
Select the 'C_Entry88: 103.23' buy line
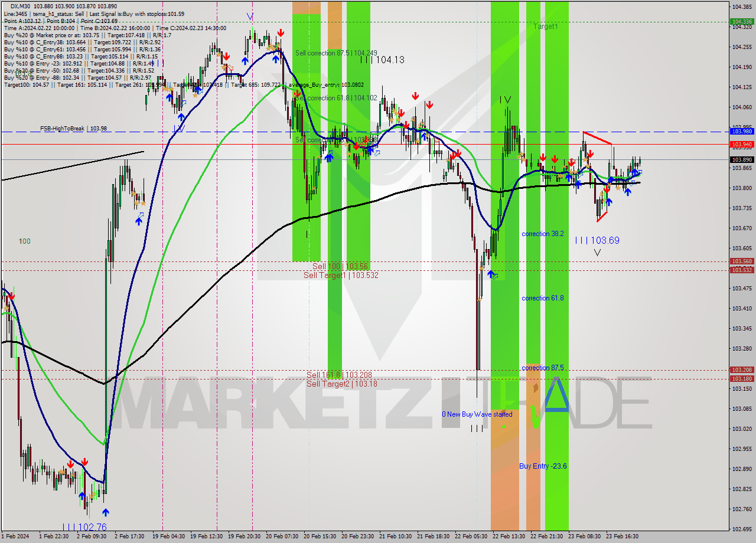tap(80, 56)
